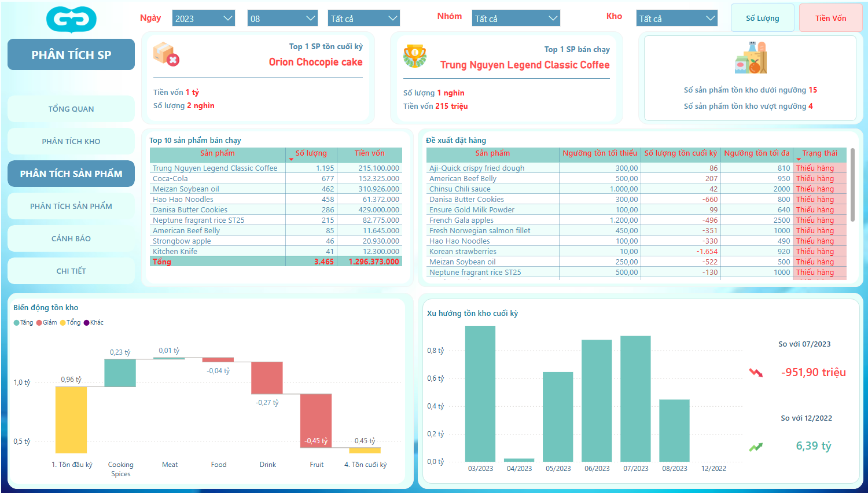Select Kitchen Knife row
The height and width of the screenshot is (493, 868).
coord(276,252)
